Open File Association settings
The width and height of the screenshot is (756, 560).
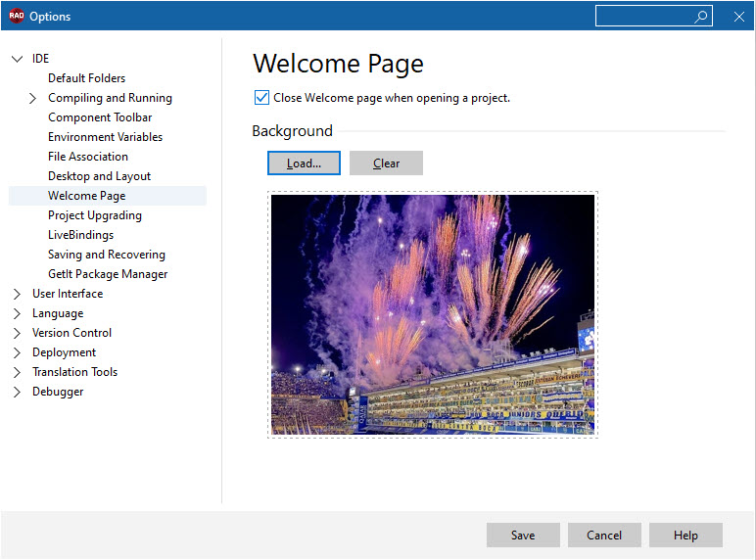pos(88,157)
